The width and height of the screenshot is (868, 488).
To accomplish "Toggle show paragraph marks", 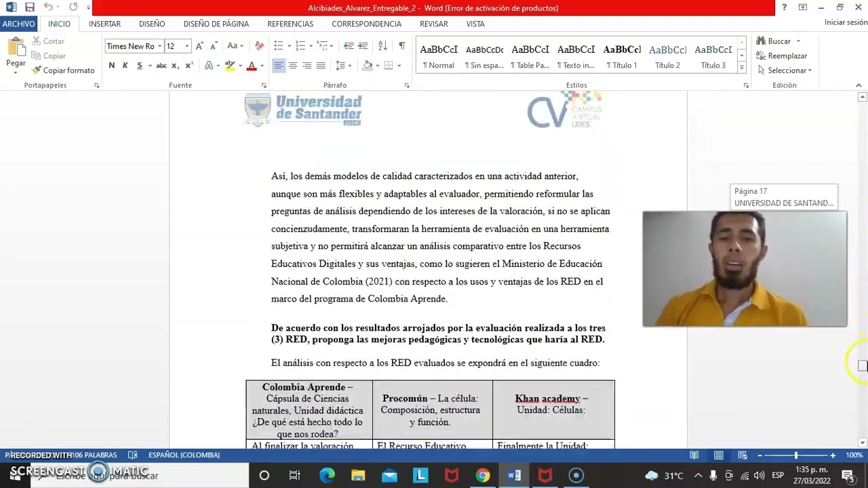I will (x=402, y=46).
